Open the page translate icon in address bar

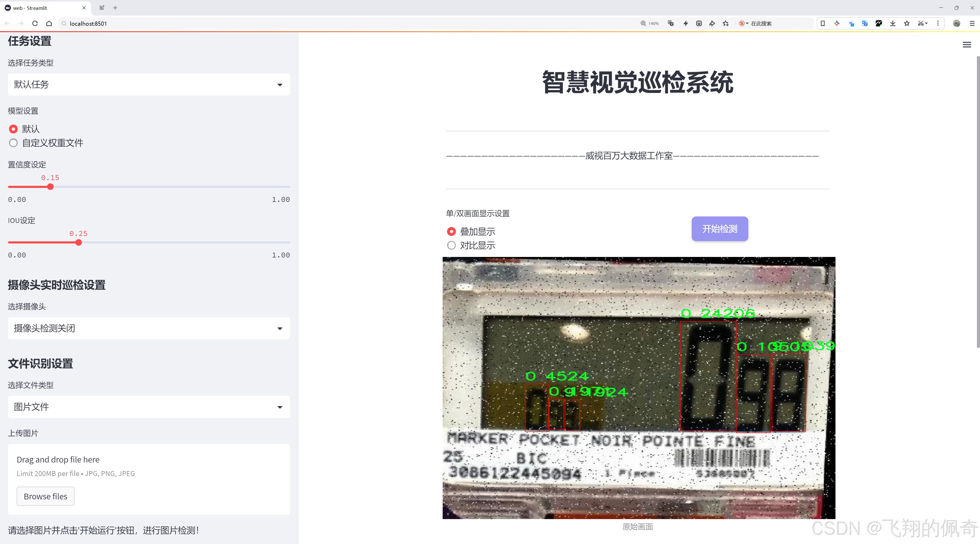[x=671, y=24]
